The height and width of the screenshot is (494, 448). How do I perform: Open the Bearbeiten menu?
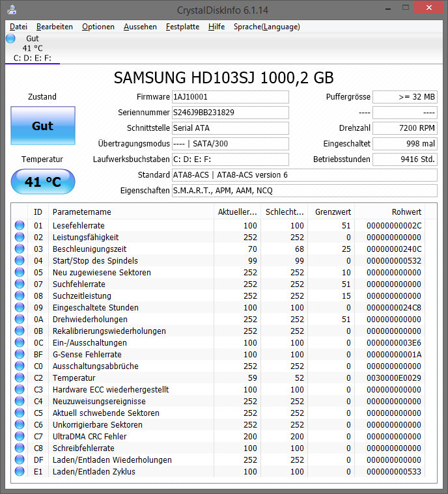pos(55,27)
